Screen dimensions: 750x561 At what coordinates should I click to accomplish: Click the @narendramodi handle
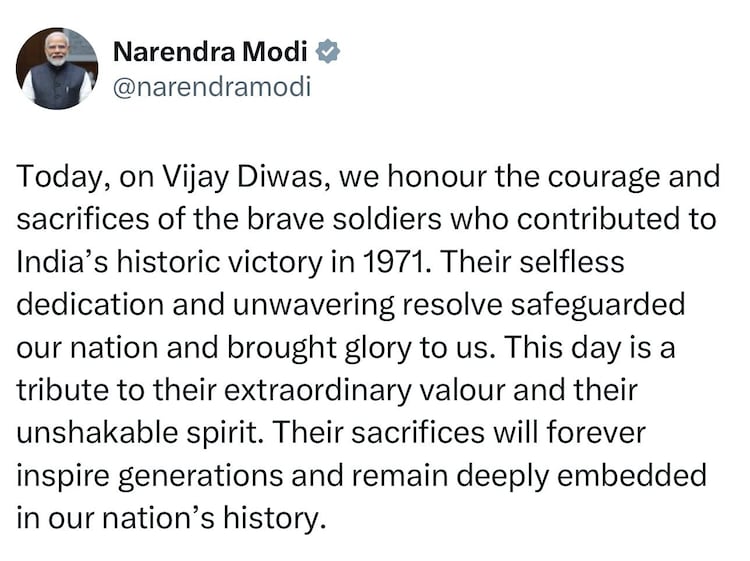[212, 87]
